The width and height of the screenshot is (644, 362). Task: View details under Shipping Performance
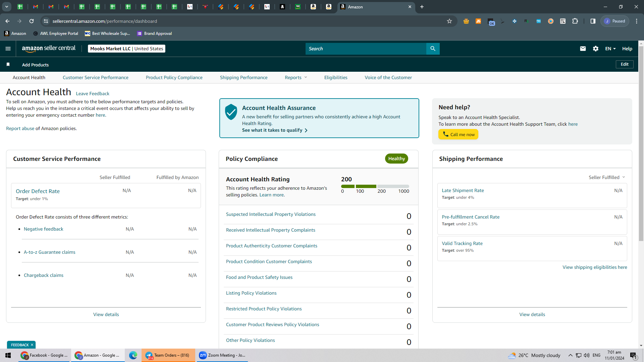click(x=532, y=314)
